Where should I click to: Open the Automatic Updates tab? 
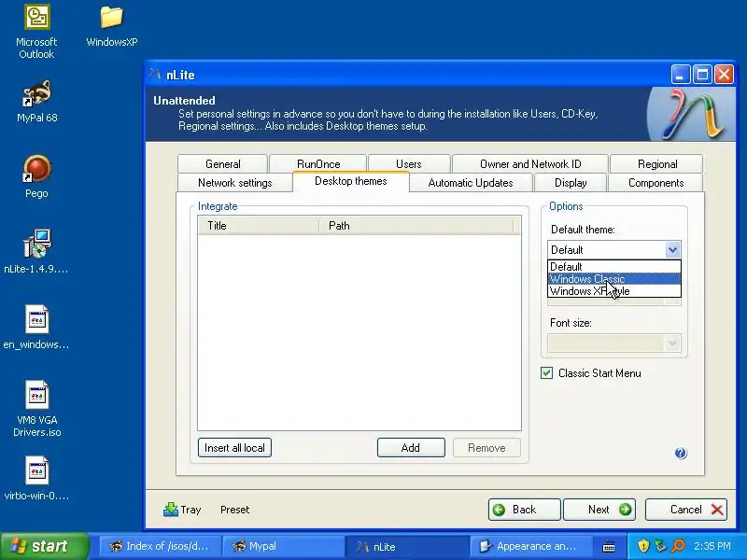click(471, 183)
